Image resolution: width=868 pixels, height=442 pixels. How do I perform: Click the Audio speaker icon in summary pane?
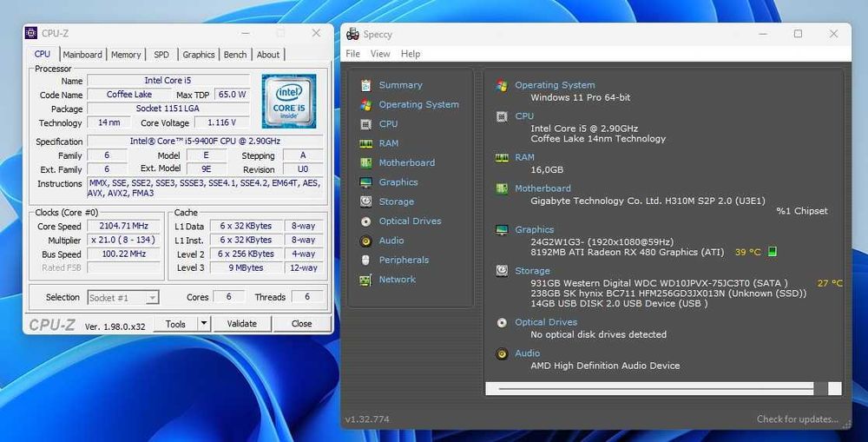[x=502, y=353]
